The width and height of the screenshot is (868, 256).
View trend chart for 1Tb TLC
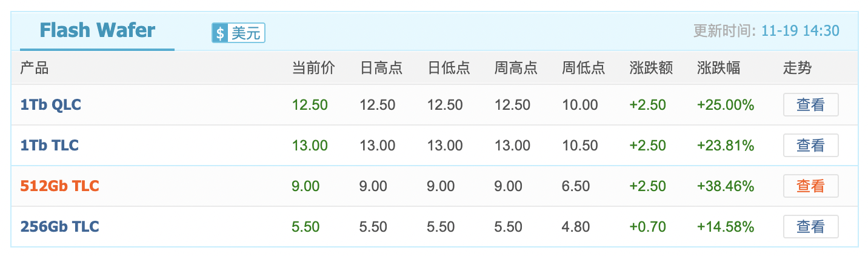810,146
